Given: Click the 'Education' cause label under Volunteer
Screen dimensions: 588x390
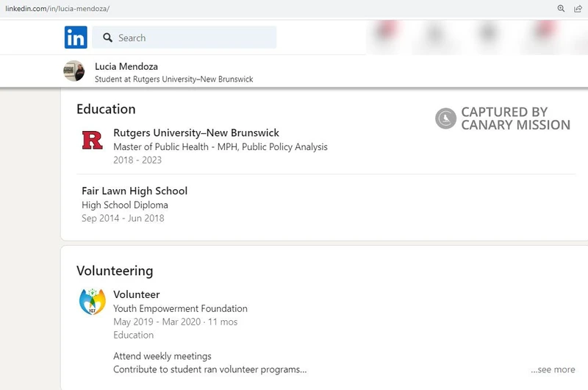Looking at the screenshot, I should [134, 335].
